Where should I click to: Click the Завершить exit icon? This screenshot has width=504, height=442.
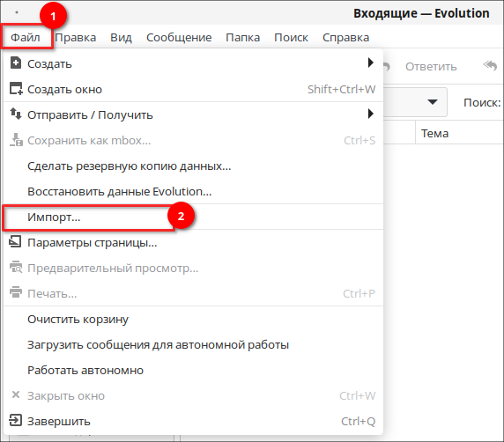(x=16, y=420)
